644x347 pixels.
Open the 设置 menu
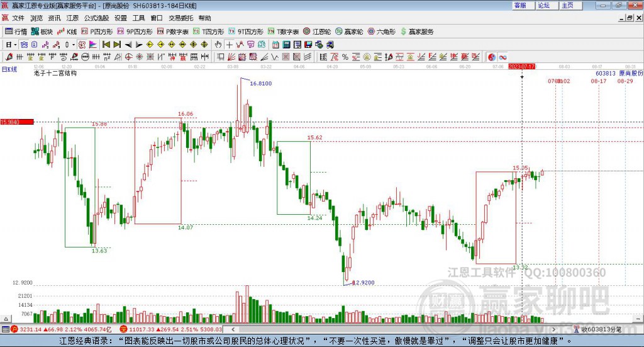tap(121, 18)
